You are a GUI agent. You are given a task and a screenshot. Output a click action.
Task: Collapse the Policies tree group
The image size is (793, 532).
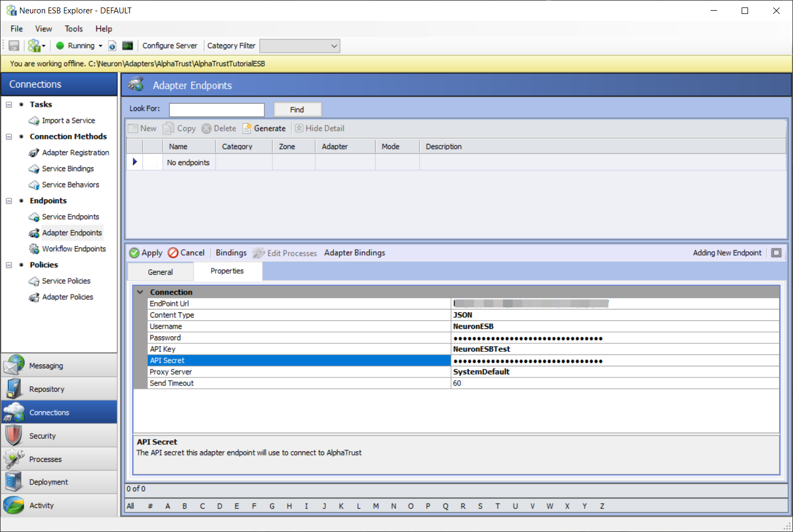point(9,265)
